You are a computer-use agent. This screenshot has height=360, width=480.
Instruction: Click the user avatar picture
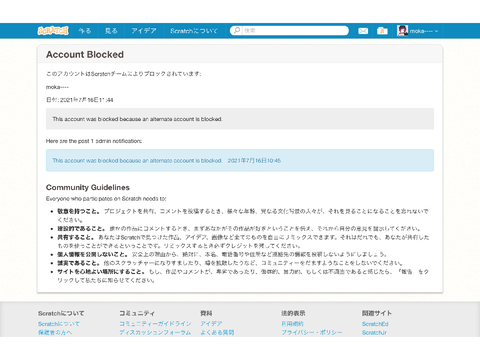(x=402, y=31)
